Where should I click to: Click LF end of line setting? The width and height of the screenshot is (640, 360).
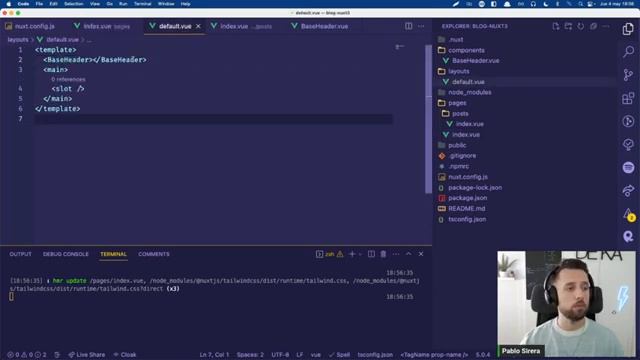coord(300,355)
